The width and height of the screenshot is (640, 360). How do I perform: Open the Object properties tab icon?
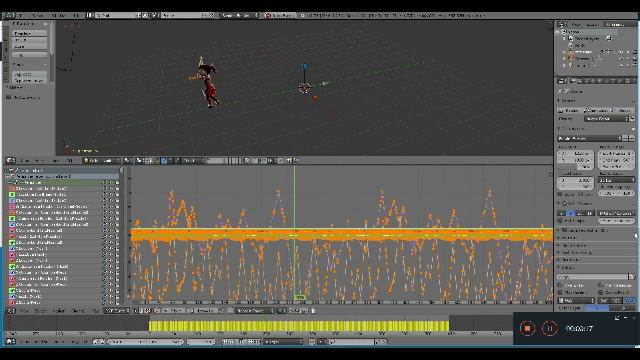tap(600, 81)
